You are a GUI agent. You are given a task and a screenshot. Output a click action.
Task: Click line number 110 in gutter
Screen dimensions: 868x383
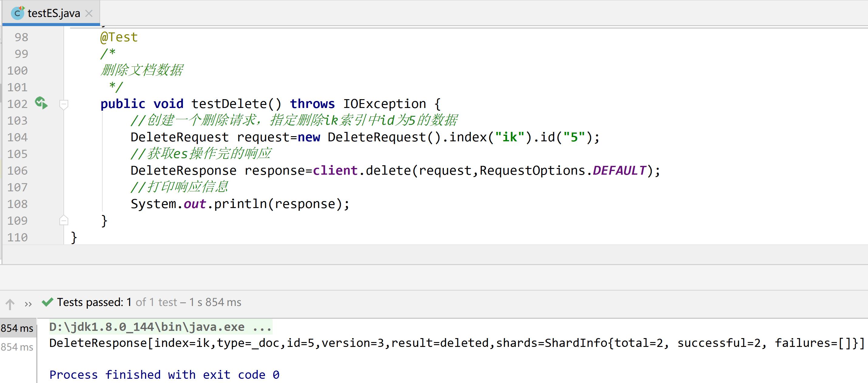click(18, 237)
